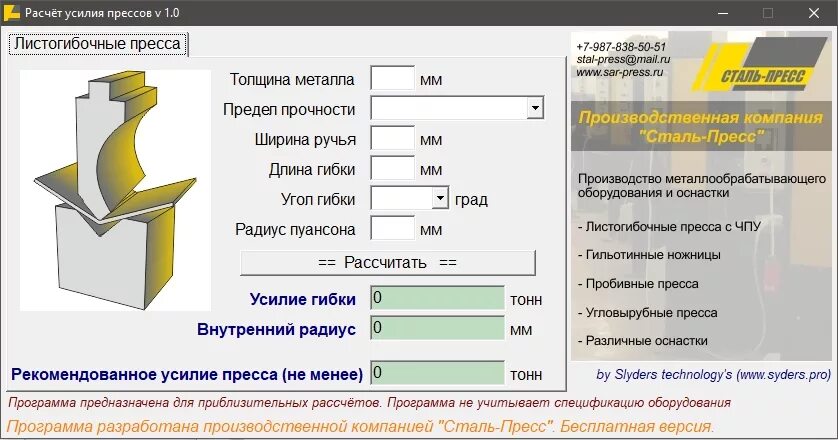The height and width of the screenshot is (440, 838).
Task: Open the Угол гибки dropdown arrow
Action: [440, 198]
